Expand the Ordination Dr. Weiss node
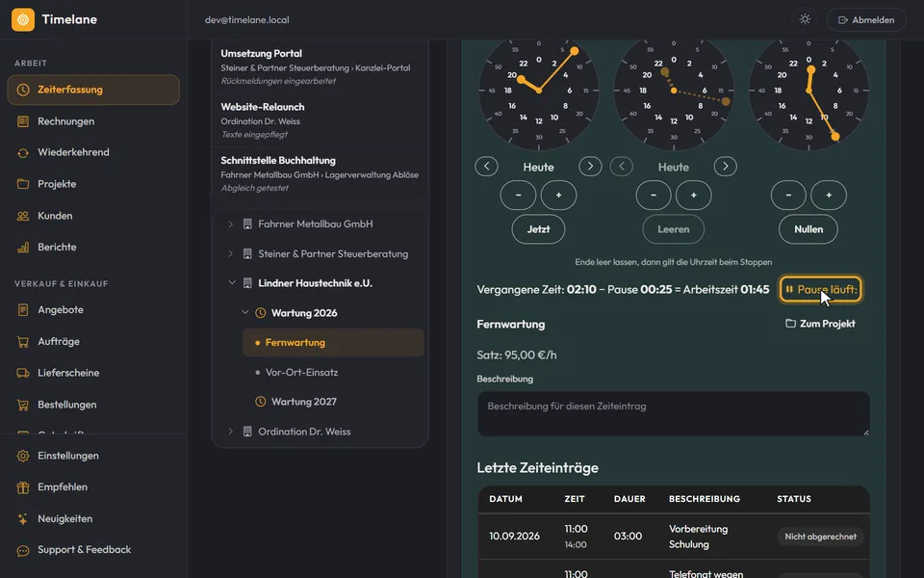The image size is (924, 578). [230, 432]
